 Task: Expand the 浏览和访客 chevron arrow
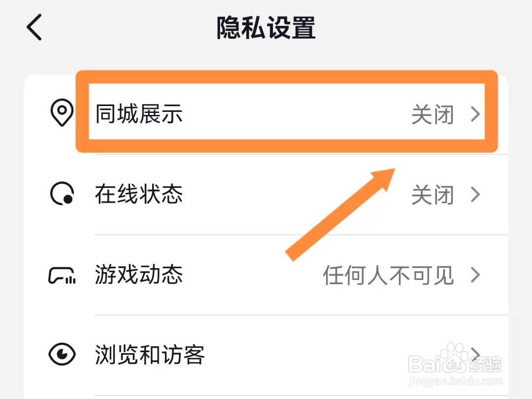click(475, 353)
